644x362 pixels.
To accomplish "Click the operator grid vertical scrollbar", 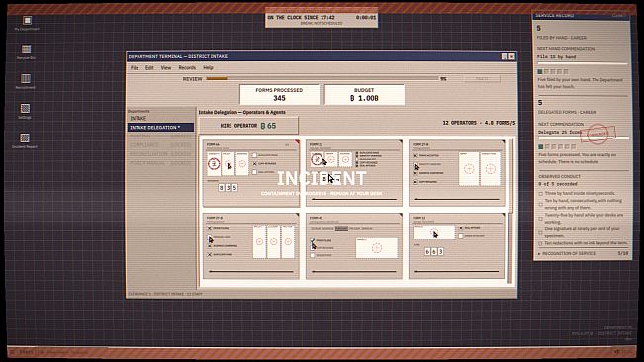I will tap(510, 212).
